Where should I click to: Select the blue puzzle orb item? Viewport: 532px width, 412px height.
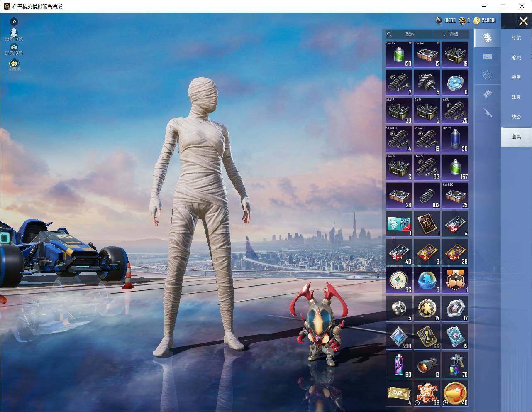(x=427, y=280)
